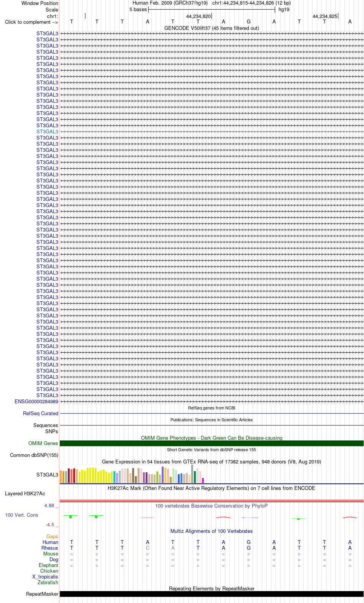This screenshot has width=364, height=603.
Task: Click the Human Feb. 2009 (GRCh37/hg19) assembly title
Action: click(x=170, y=3)
